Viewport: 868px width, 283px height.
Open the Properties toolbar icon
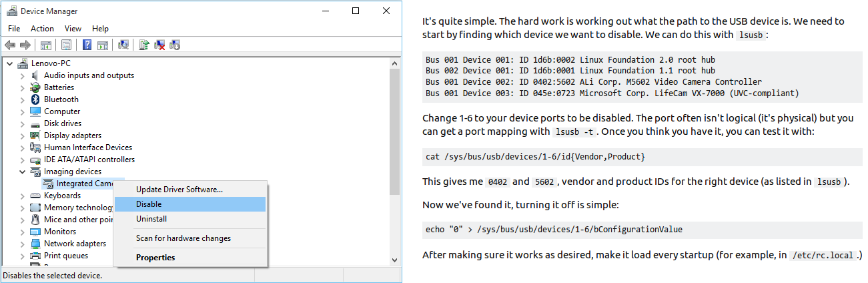66,45
